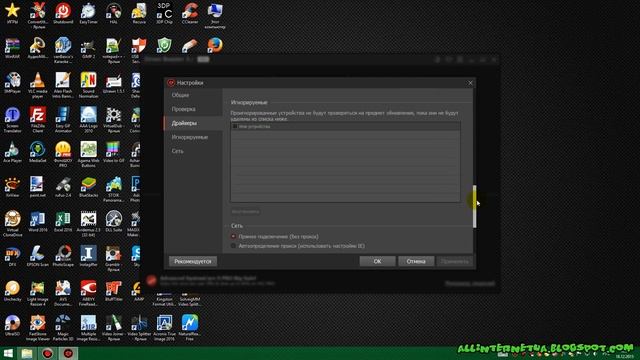Open Video to GIF desktop shortcut
Image resolution: width=640 pixels, height=360 pixels.
click(x=113, y=152)
